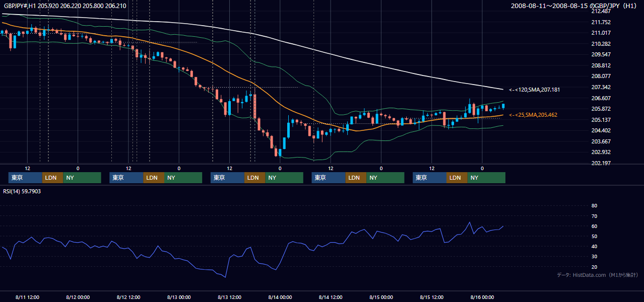Click RSI scale level 50
Viewport: 644px width, 302px height.
click(594, 237)
